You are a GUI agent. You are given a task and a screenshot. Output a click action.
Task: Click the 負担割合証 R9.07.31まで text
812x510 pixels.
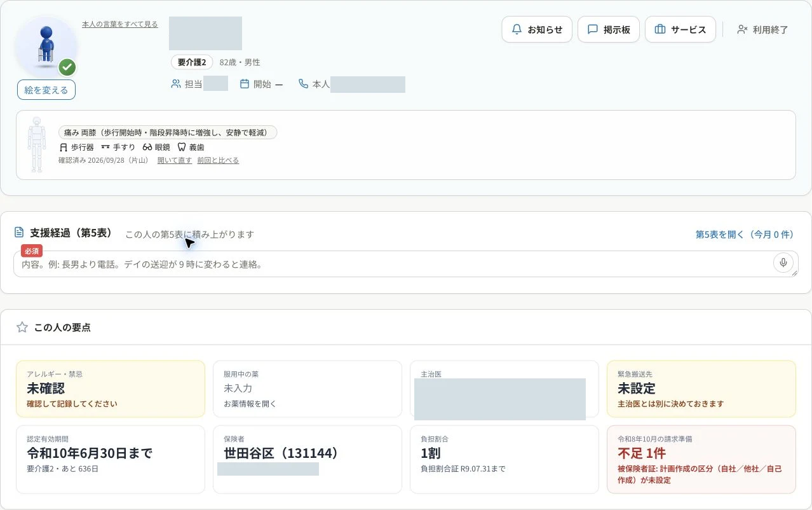463,469
